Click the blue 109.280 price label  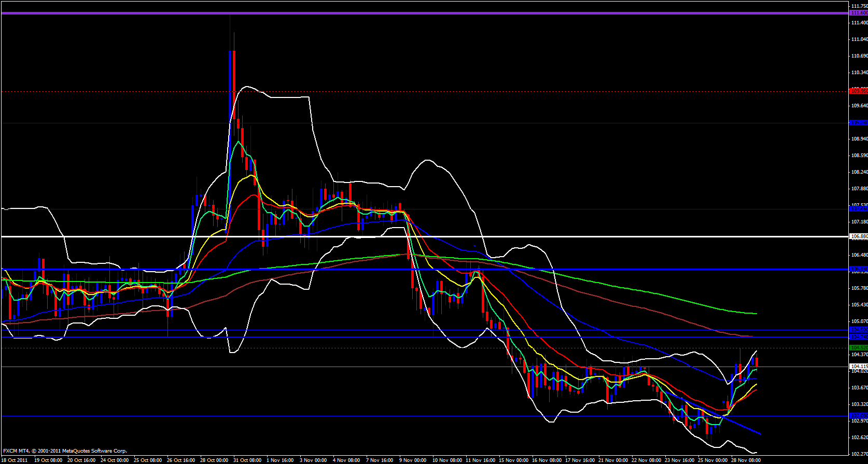pos(859,123)
